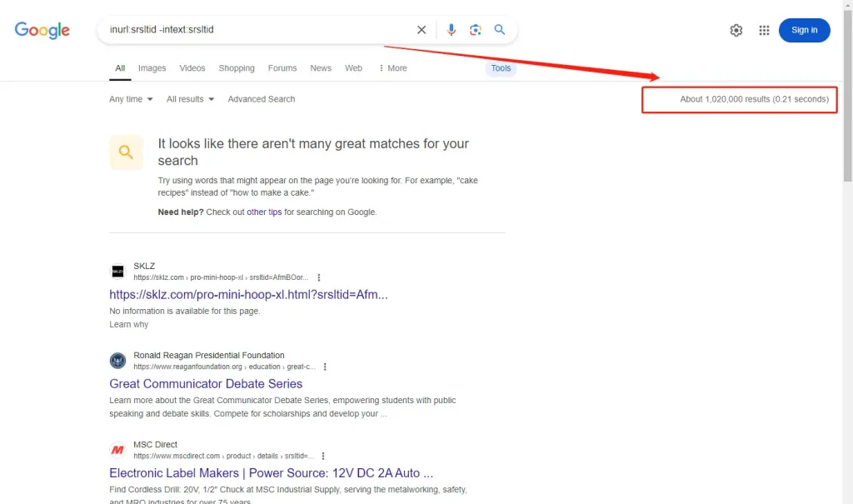853x504 pixels.
Task: Switch to Web tab
Action: [353, 68]
